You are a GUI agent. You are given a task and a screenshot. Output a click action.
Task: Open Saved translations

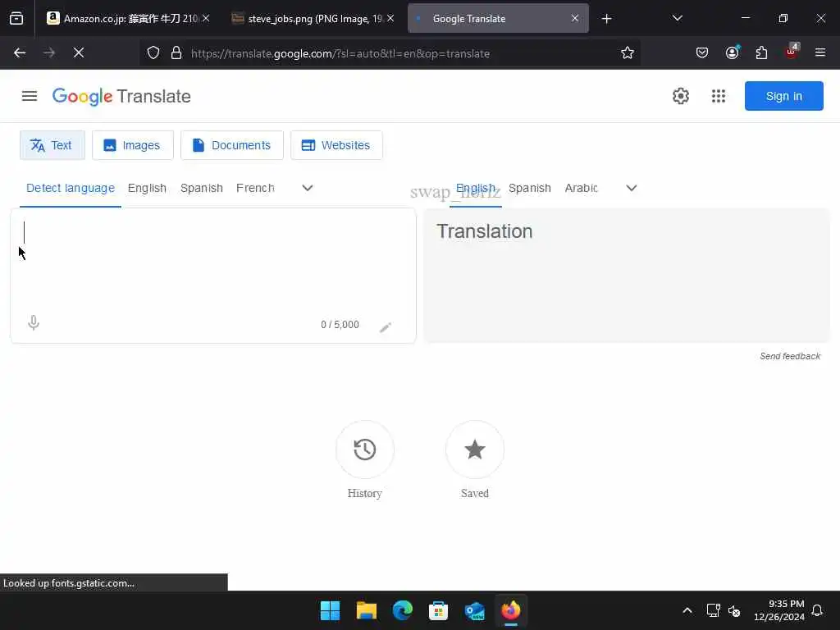tap(475, 450)
